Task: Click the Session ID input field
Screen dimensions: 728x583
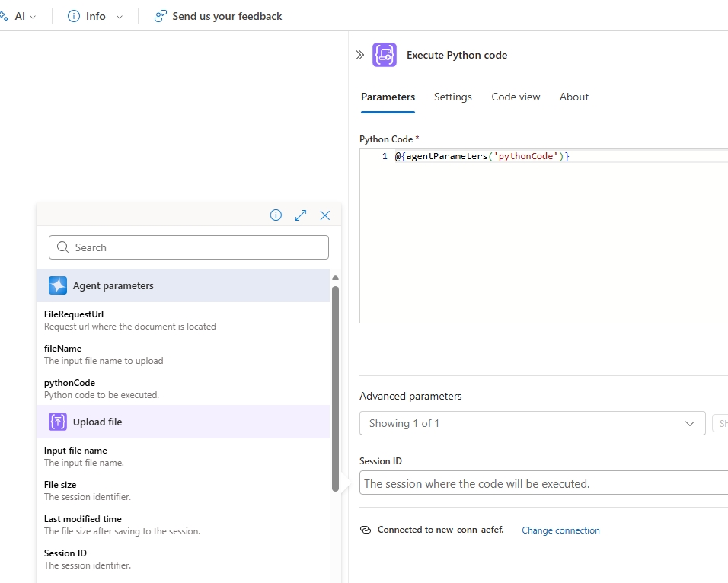Action: click(533, 483)
